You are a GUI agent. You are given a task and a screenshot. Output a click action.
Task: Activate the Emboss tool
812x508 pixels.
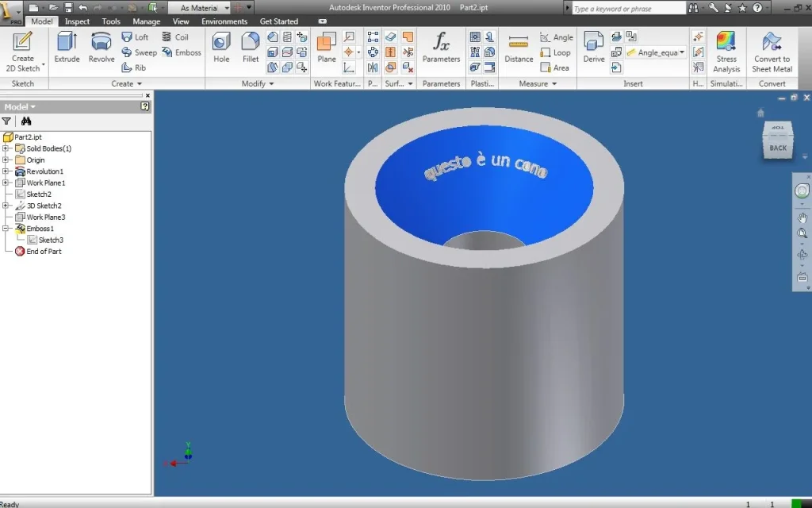[x=182, y=52]
